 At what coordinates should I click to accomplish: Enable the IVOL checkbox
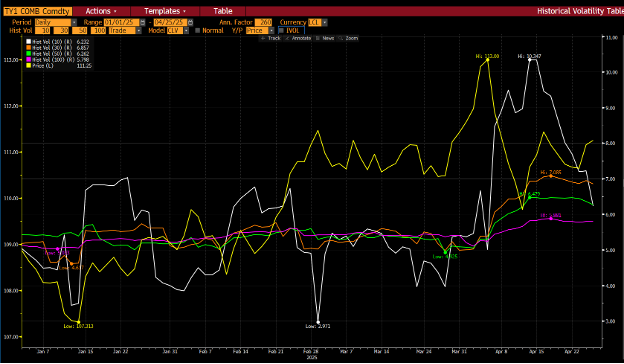(x=281, y=30)
